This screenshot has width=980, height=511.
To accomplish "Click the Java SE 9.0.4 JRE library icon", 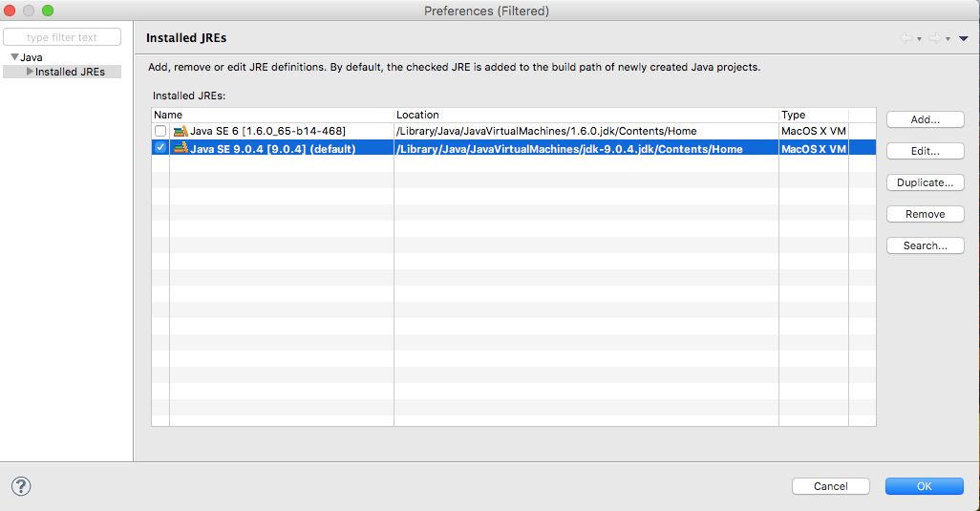I will coord(181,148).
